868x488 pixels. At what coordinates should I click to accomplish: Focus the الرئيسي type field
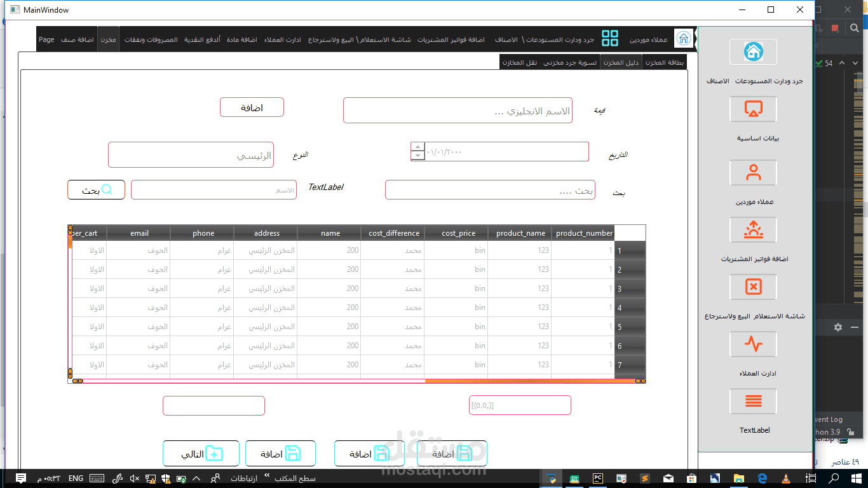coord(191,155)
